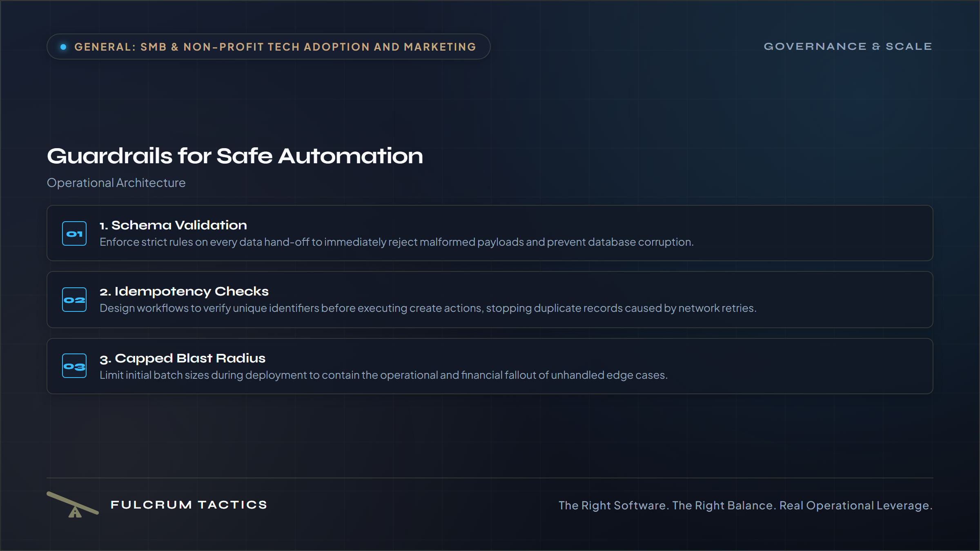Click the Fulcrum Tactics seesaw logo

[x=73, y=504]
